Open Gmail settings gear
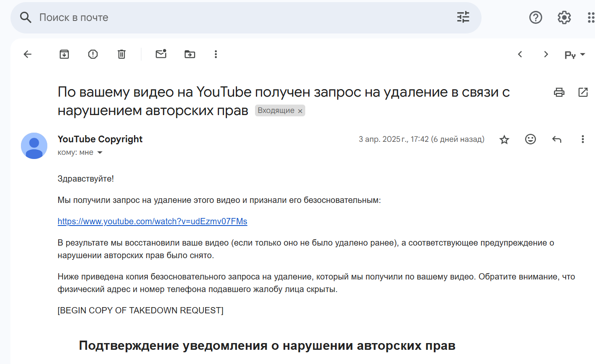Image resolution: width=595 pixels, height=364 pixels. pyautogui.click(x=564, y=18)
